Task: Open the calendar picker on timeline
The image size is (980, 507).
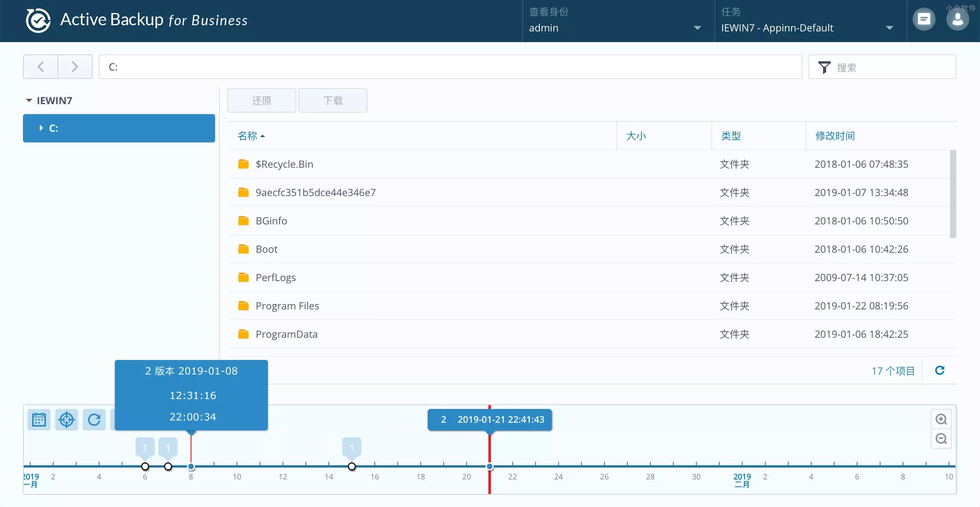Action: point(39,420)
